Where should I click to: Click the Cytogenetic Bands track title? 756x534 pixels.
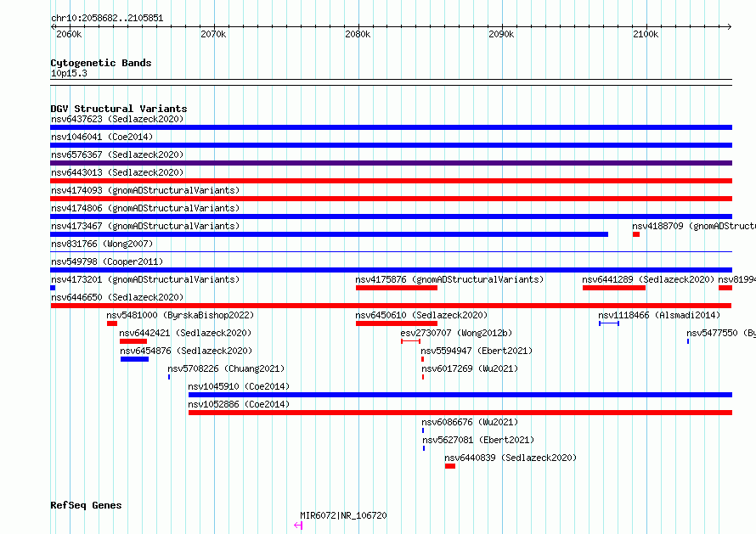(x=101, y=63)
